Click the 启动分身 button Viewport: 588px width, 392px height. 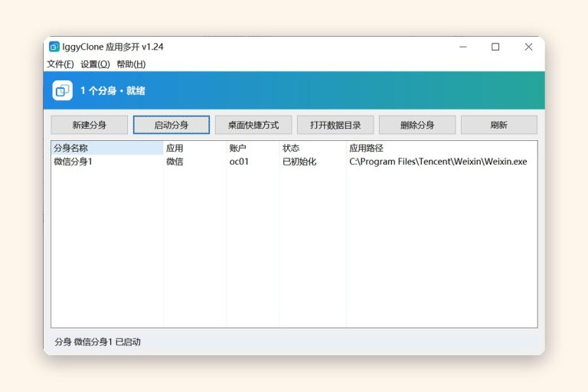[171, 125]
